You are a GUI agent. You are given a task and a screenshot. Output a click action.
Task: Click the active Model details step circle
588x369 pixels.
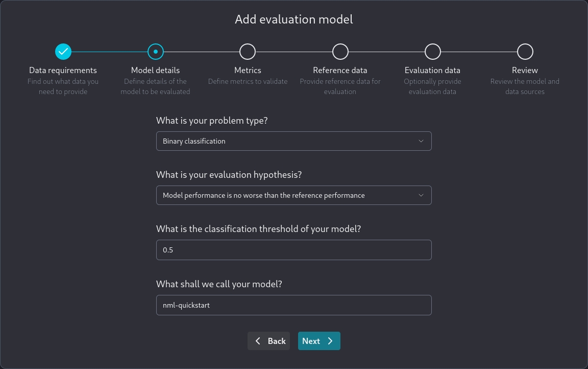click(x=156, y=52)
